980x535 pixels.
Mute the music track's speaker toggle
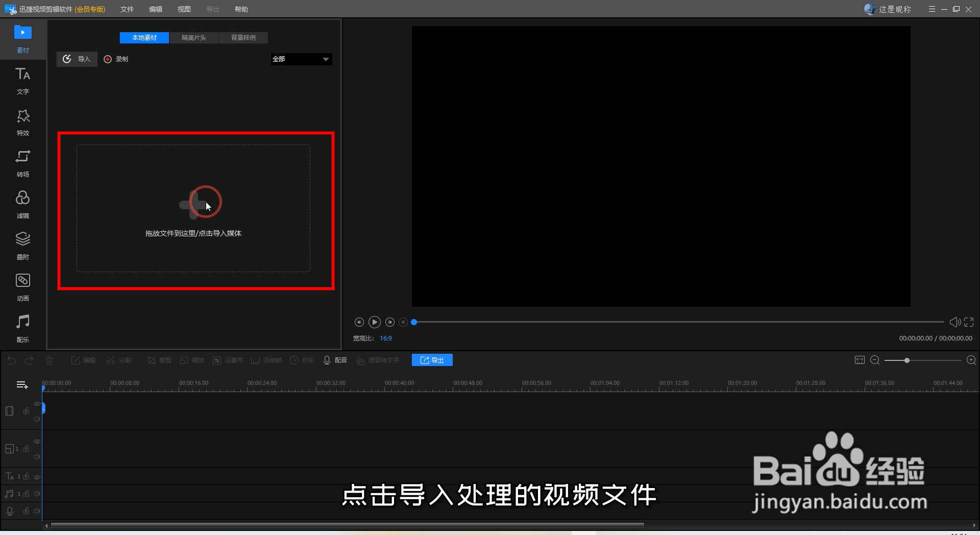pos(37,494)
